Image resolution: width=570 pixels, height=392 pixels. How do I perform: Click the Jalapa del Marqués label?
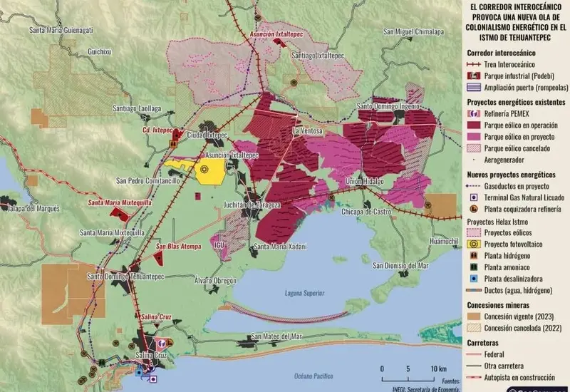point(33,209)
